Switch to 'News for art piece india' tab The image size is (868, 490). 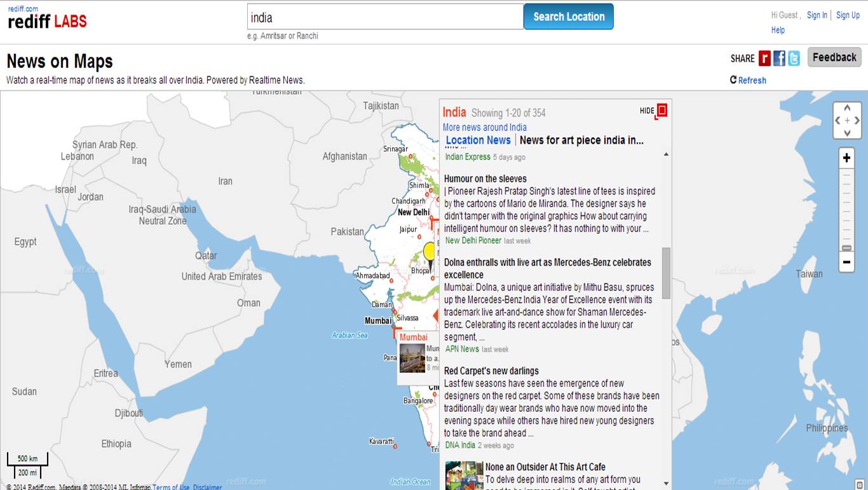[581, 140]
